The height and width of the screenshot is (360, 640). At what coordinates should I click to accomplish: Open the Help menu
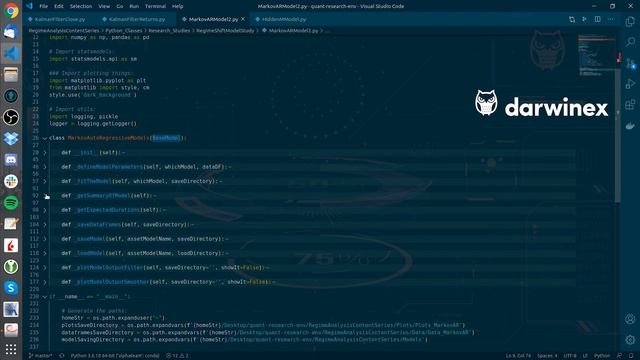click(177, 6)
